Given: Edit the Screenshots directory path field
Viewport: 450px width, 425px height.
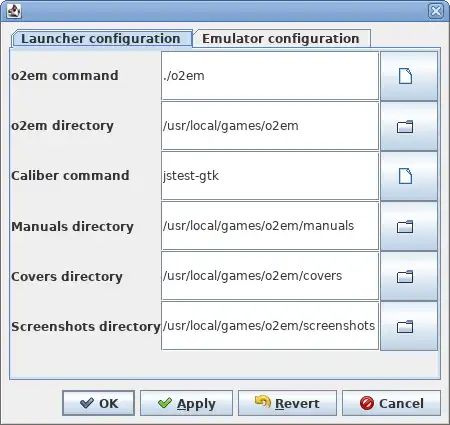Looking at the screenshot, I should 270,326.
